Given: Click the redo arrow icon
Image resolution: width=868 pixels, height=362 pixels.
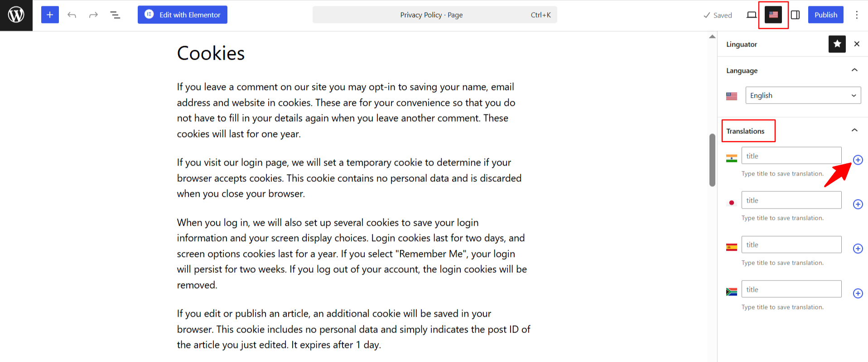Looking at the screenshot, I should [93, 15].
